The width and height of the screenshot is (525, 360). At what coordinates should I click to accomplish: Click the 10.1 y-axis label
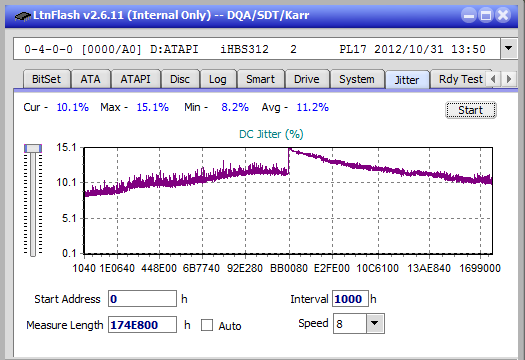tap(66, 183)
